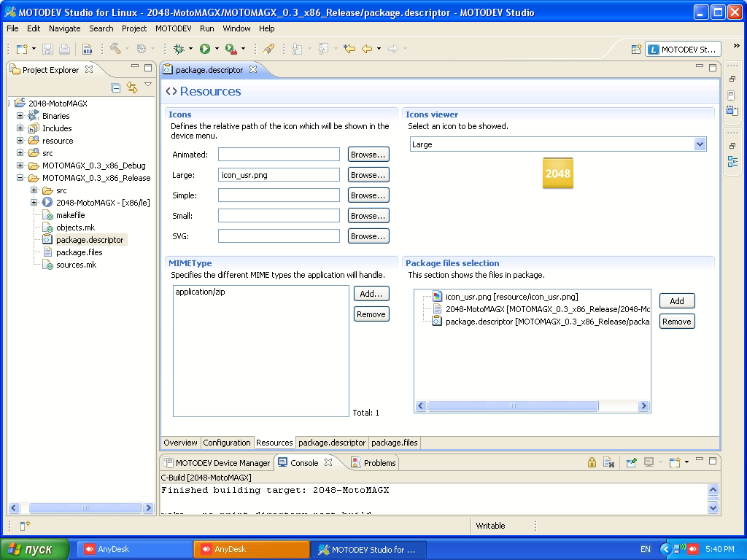Click Add in Package files selection
The image size is (747, 560).
click(x=677, y=301)
